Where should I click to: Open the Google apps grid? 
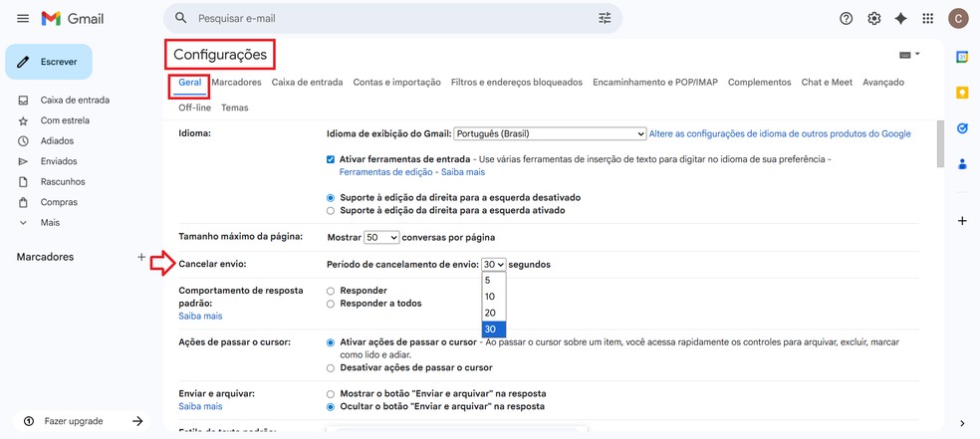(x=928, y=19)
